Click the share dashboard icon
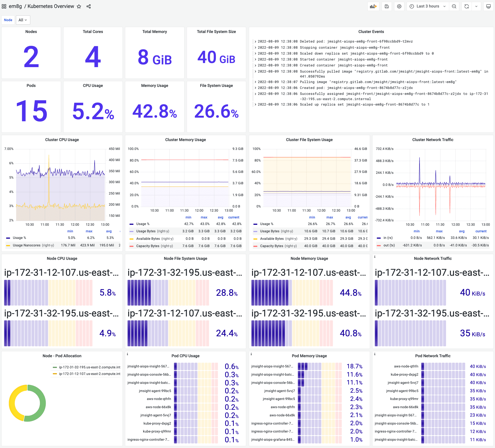The height and width of the screenshot is (448, 495). coord(89,6)
